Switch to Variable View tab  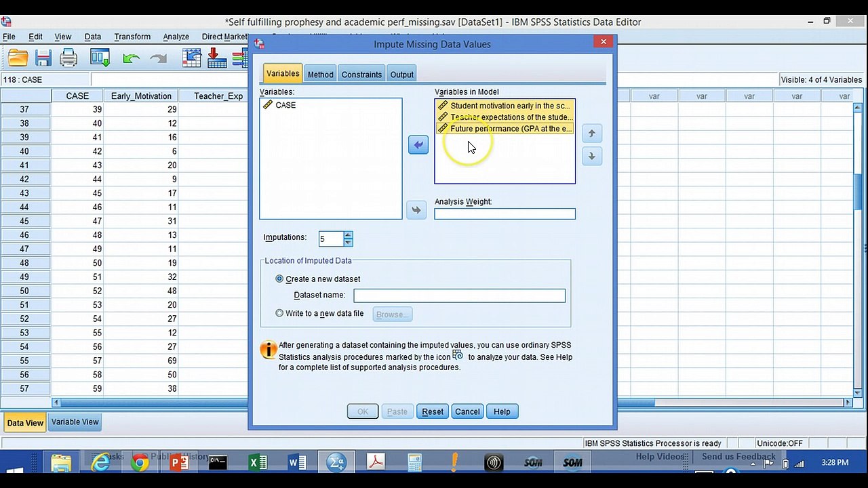(x=75, y=422)
